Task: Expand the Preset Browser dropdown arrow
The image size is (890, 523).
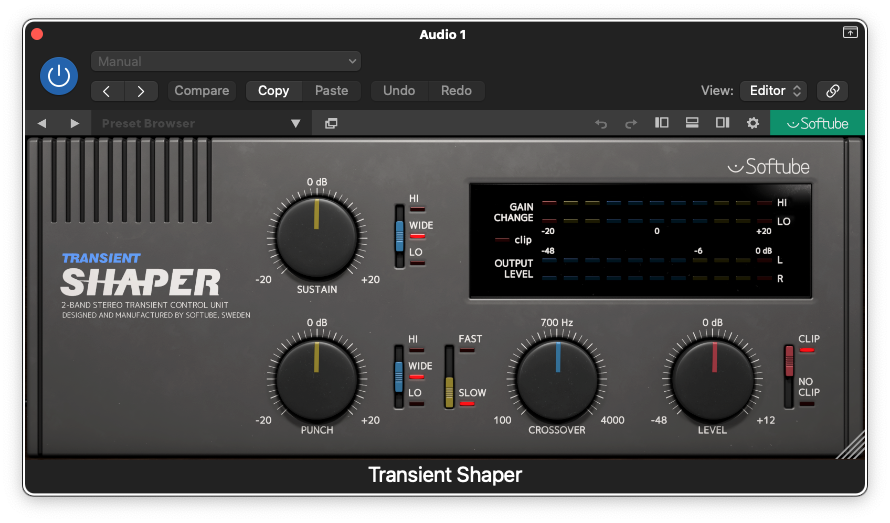Action: click(296, 123)
